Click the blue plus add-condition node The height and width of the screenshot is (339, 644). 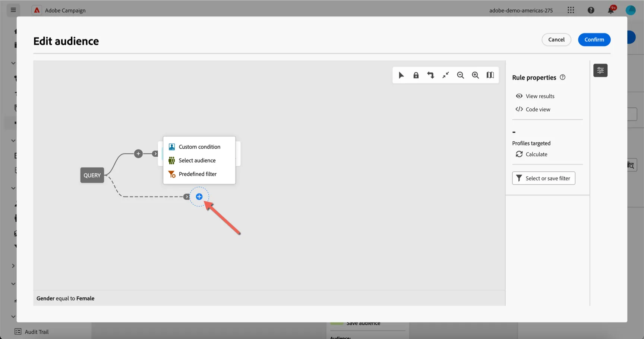point(199,197)
